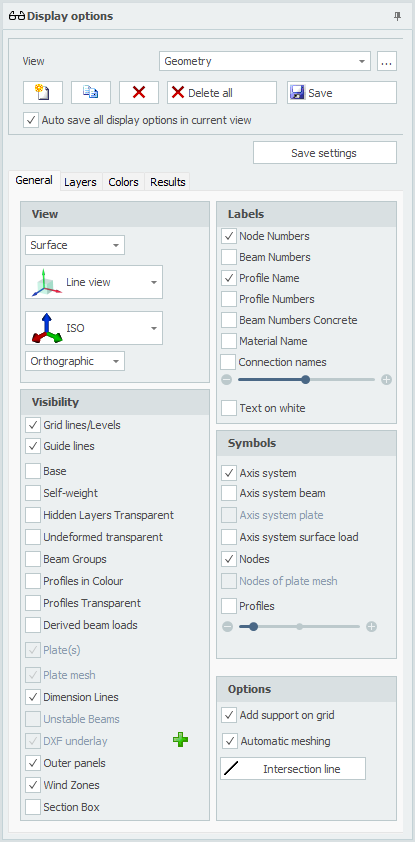Enable Text on white checkbox
The width and height of the screenshot is (415, 842).
[x=229, y=408]
